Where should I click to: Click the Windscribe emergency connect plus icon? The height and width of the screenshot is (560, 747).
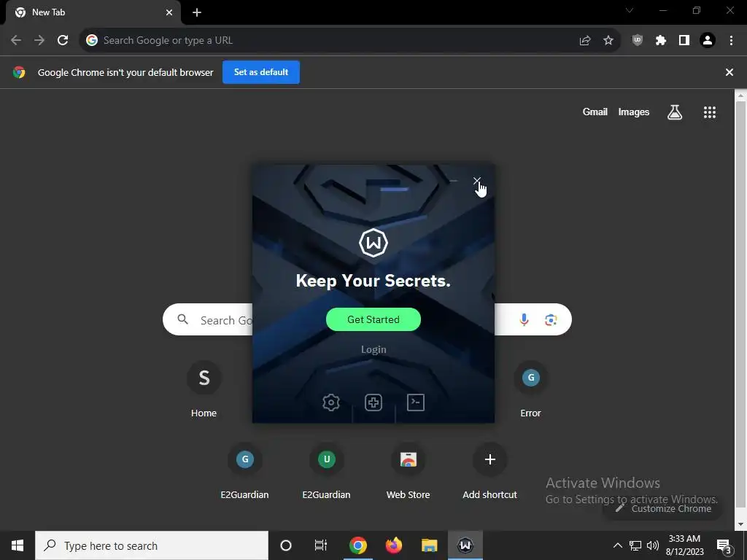[373, 402]
